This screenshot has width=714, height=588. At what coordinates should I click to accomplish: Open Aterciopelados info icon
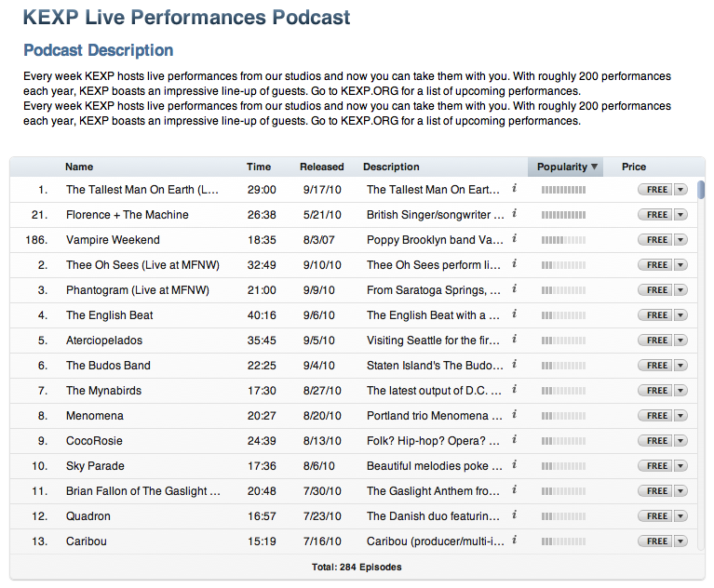tap(514, 339)
